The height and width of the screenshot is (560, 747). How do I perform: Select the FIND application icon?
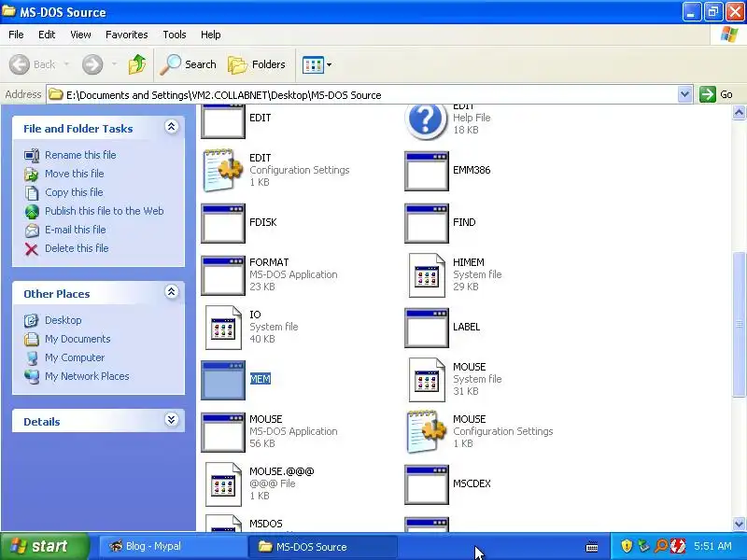pyautogui.click(x=427, y=223)
